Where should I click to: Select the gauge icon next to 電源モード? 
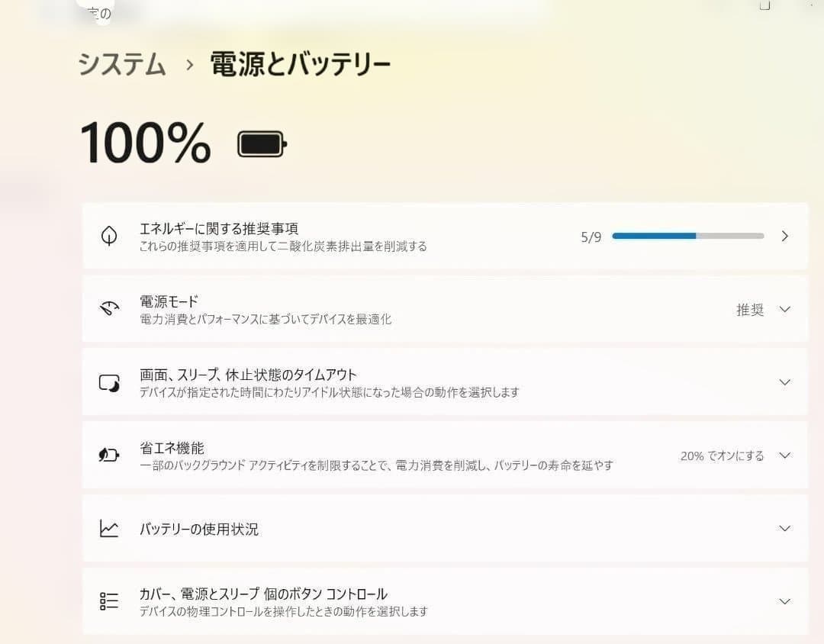tap(109, 309)
